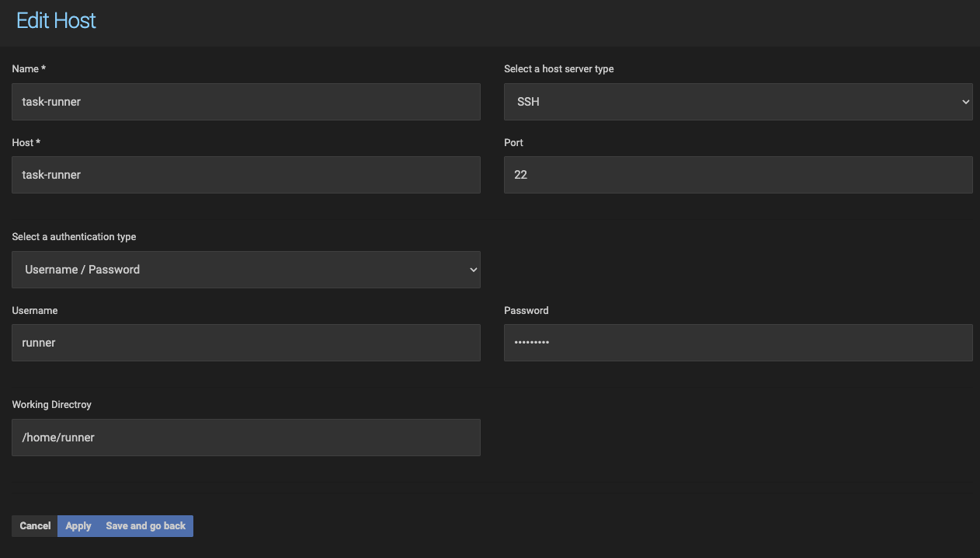Focus the Name input containing task-runner

245,101
